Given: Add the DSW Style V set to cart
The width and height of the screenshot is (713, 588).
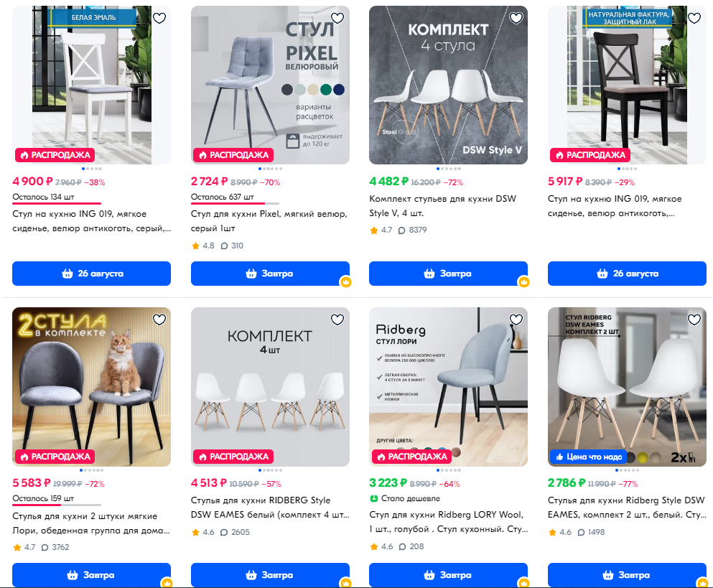Looking at the screenshot, I should (x=448, y=274).
